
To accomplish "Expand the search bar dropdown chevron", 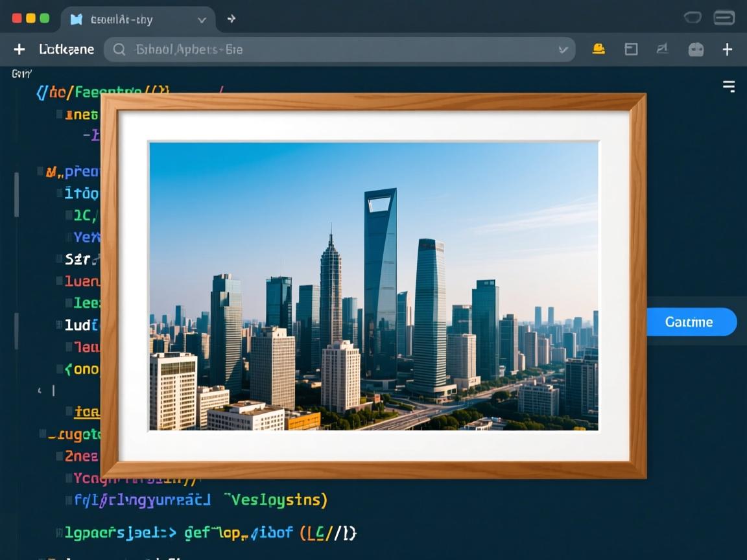I will [562, 49].
